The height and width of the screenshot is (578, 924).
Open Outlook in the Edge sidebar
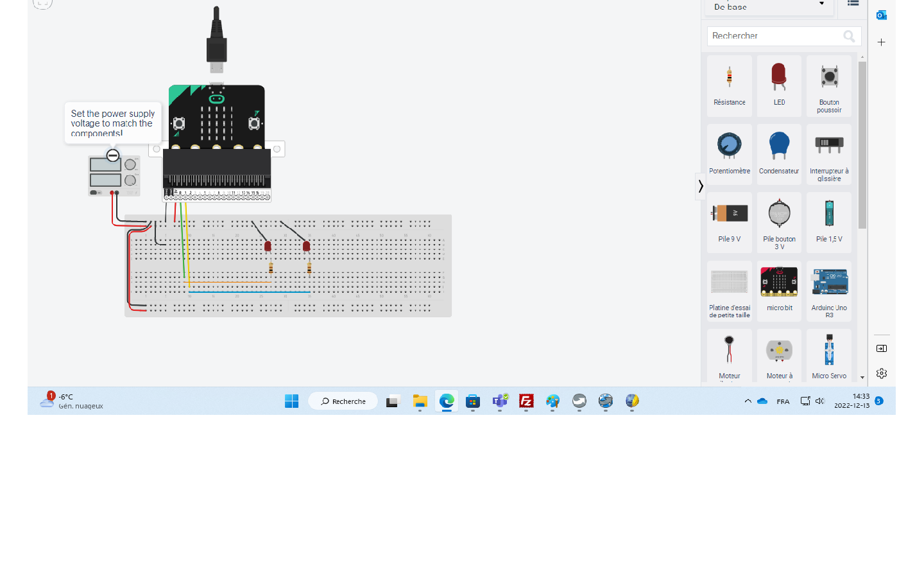point(882,15)
